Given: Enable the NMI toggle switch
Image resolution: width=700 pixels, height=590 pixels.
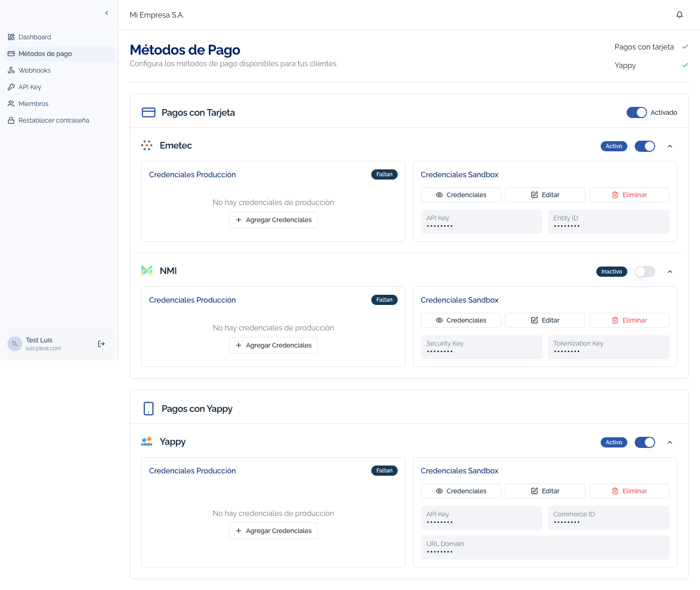Looking at the screenshot, I should (x=644, y=272).
